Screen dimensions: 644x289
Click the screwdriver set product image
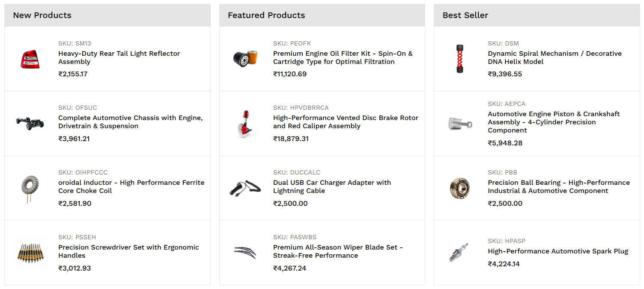(x=30, y=253)
